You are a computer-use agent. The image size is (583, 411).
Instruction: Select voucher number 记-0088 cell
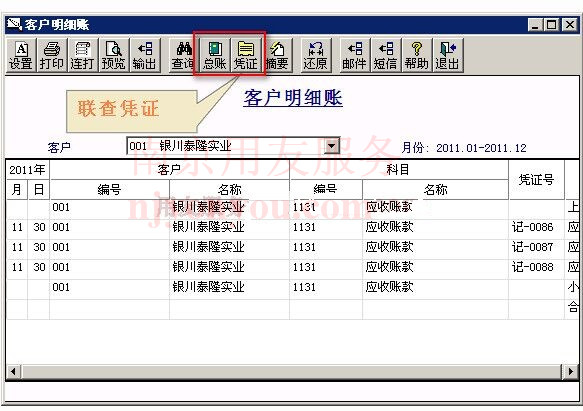[536, 267]
